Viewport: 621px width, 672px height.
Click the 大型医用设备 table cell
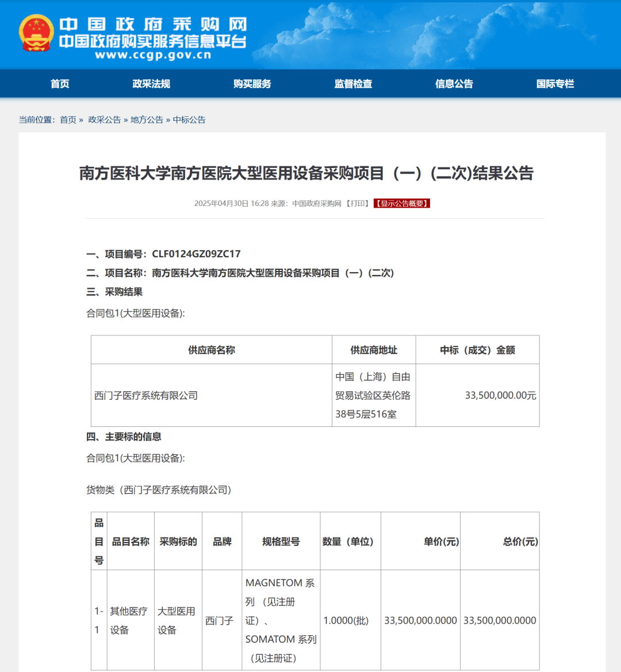pos(178,620)
